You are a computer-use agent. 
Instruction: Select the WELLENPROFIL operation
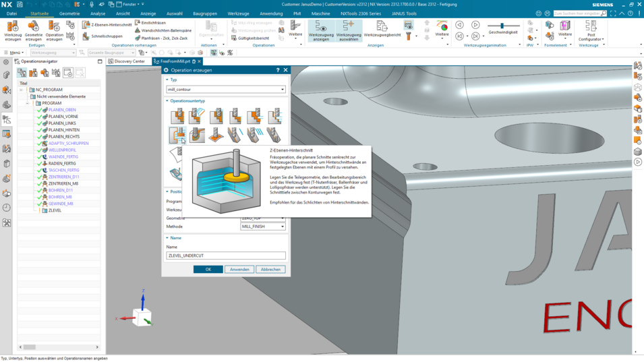point(62,150)
